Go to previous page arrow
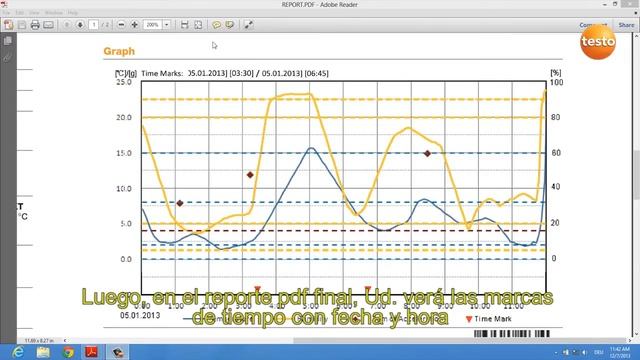Image resolution: width=640 pixels, height=360 pixels. coord(67,25)
